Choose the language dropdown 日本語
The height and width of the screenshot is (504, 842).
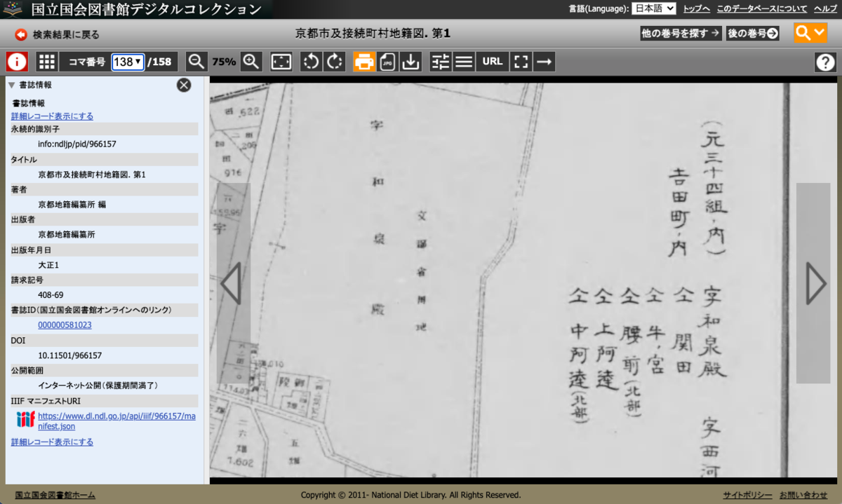click(x=653, y=8)
